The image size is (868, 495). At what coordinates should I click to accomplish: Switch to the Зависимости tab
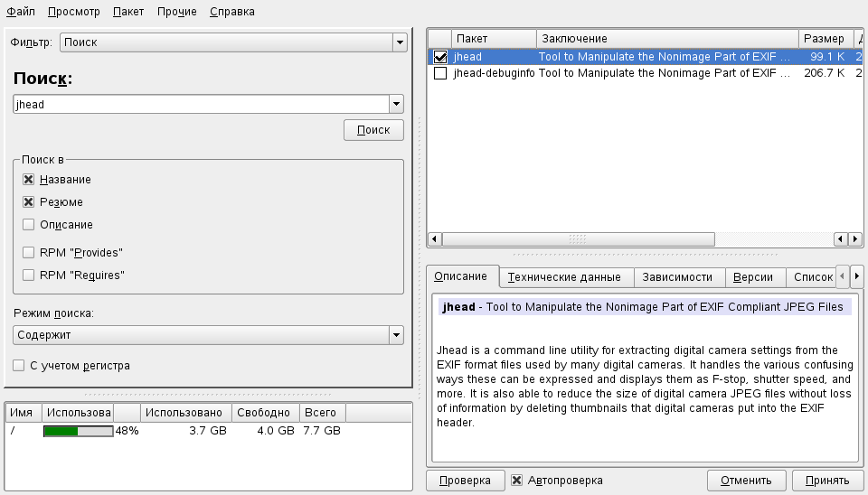677,277
